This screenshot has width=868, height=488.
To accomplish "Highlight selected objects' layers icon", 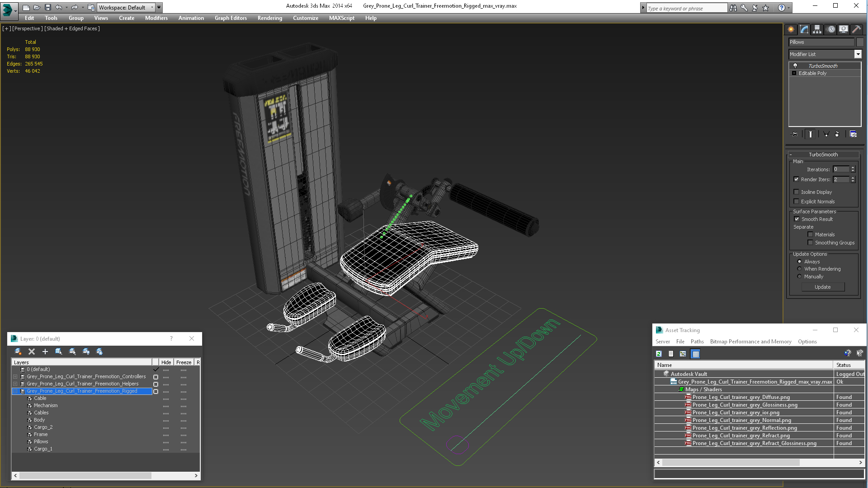I will (72, 352).
